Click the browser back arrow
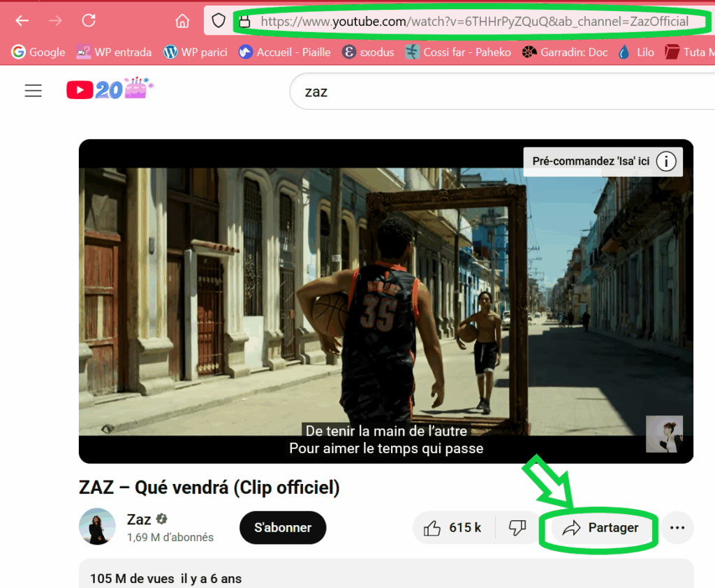Image resolution: width=715 pixels, height=588 pixels. pyautogui.click(x=22, y=20)
